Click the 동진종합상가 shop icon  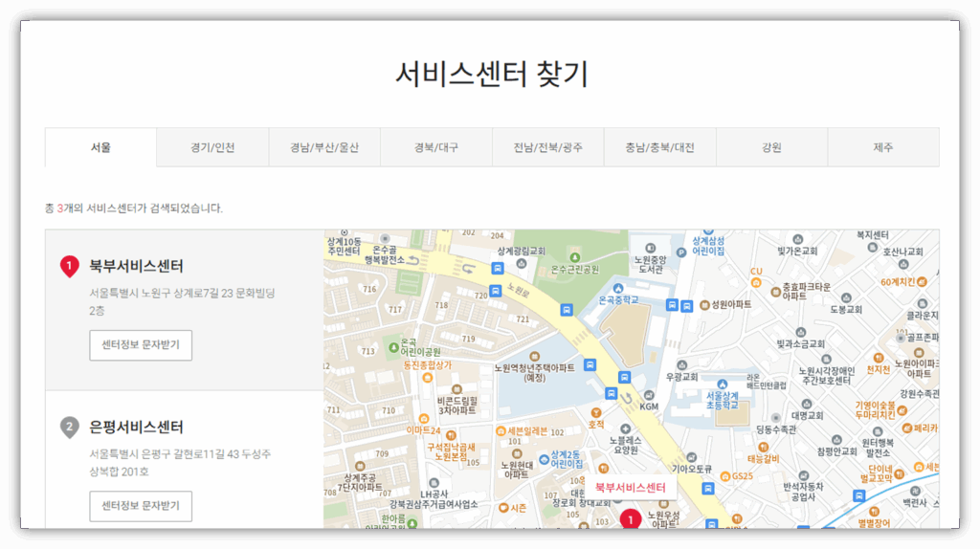click(x=428, y=377)
